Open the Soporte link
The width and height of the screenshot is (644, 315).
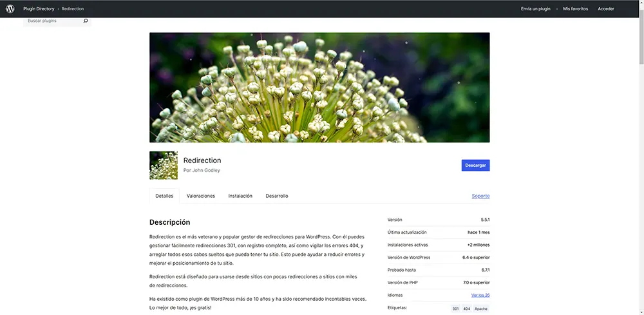(480, 196)
